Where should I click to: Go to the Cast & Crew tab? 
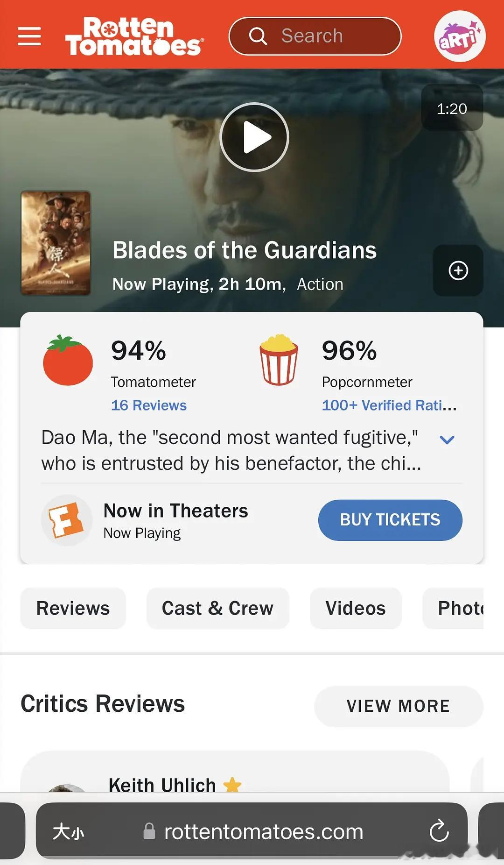tap(217, 608)
